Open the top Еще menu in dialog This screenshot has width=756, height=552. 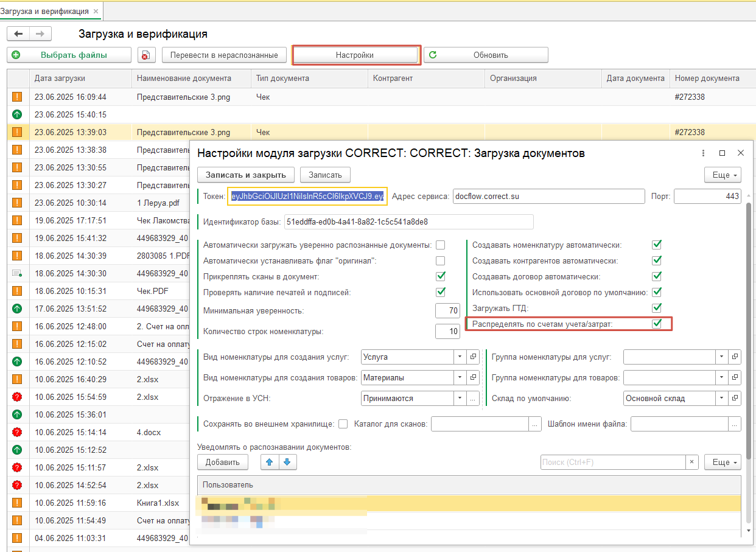723,175
